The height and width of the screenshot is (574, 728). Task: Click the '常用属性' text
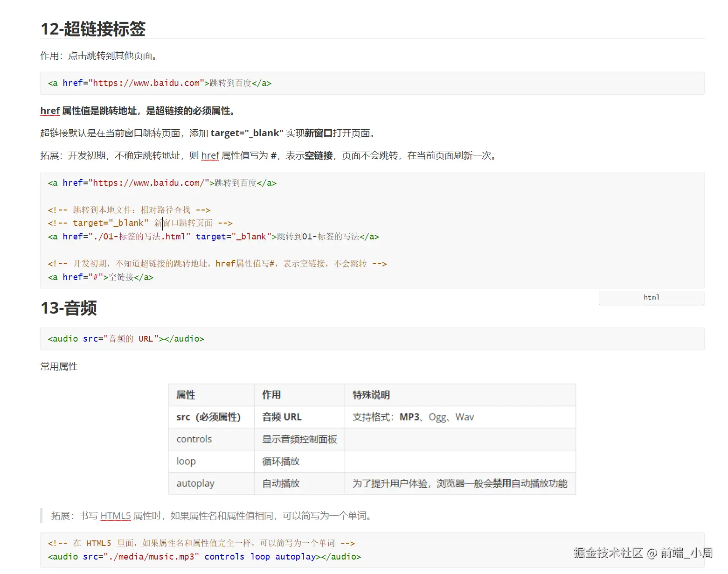[x=59, y=366]
